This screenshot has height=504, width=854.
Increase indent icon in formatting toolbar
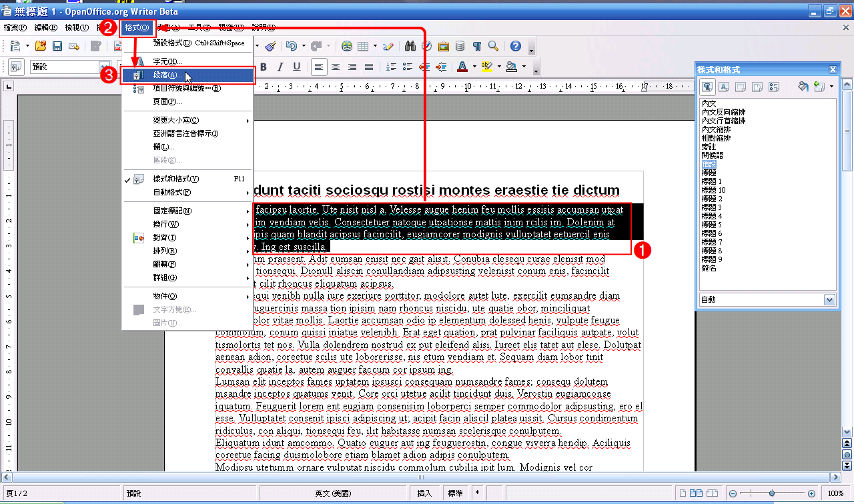440,67
